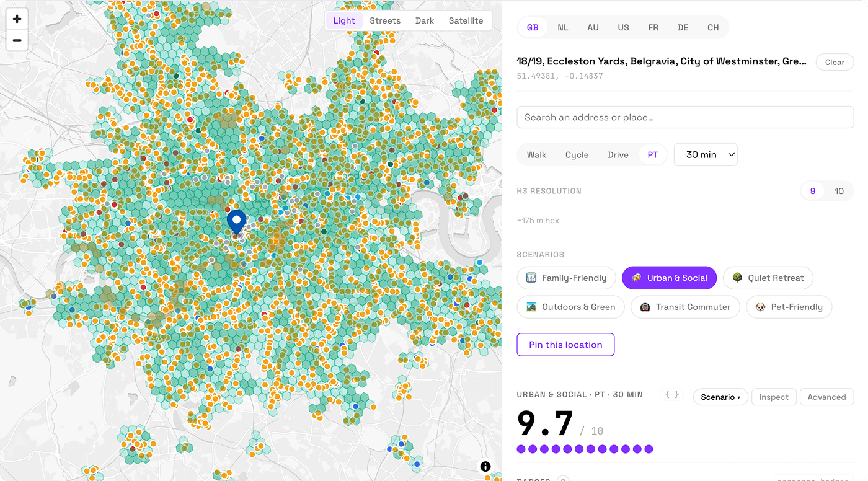The width and height of the screenshot is (868, 481).
Task: Open the map attribution info icon
Action: [x=485, y=467]
